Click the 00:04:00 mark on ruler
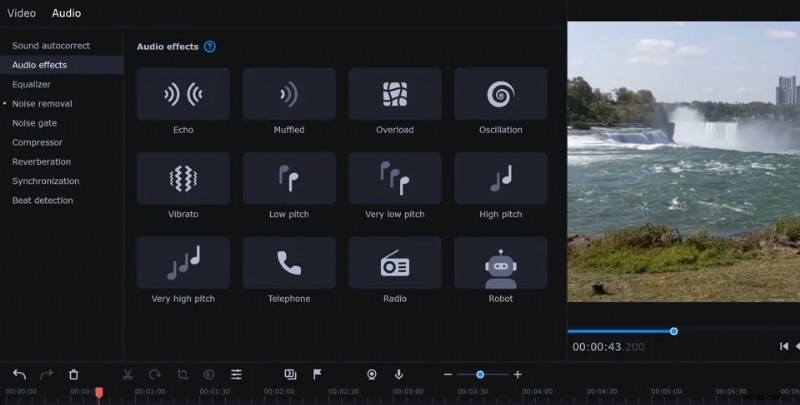Screen dimensions: 800x405 coord(537,392)
